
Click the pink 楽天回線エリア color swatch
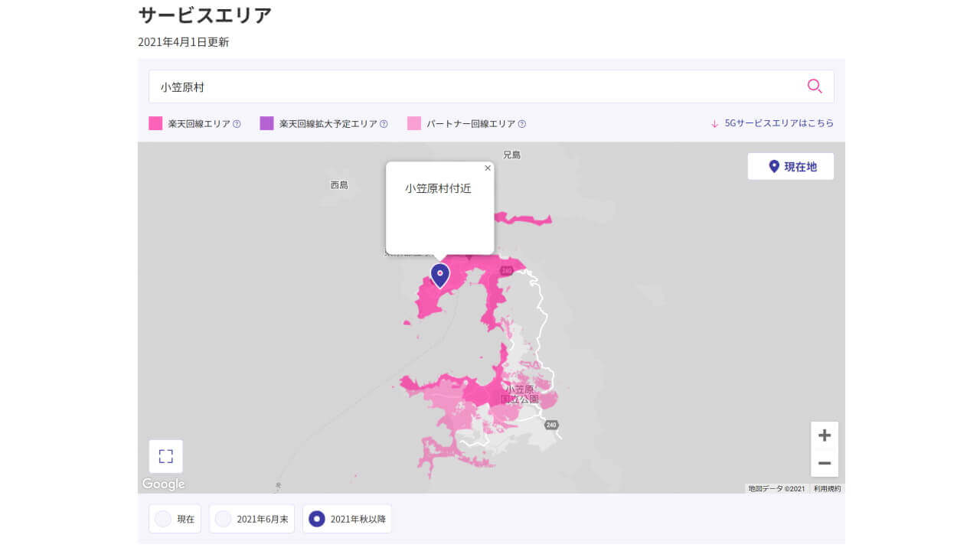point(154,122)
